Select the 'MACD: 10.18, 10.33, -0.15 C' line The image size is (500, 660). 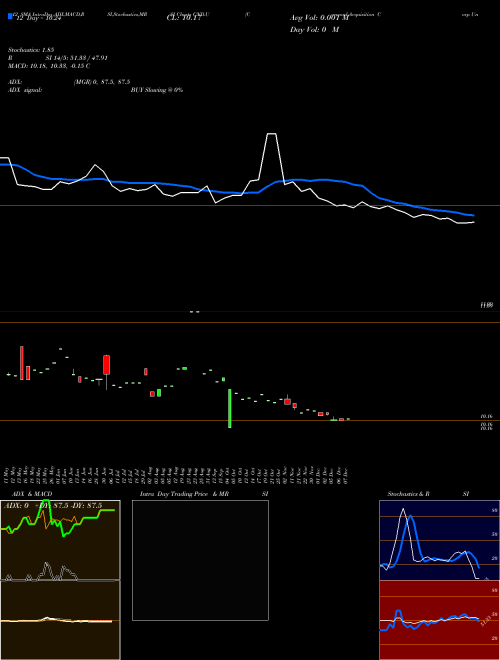[49, 66]
